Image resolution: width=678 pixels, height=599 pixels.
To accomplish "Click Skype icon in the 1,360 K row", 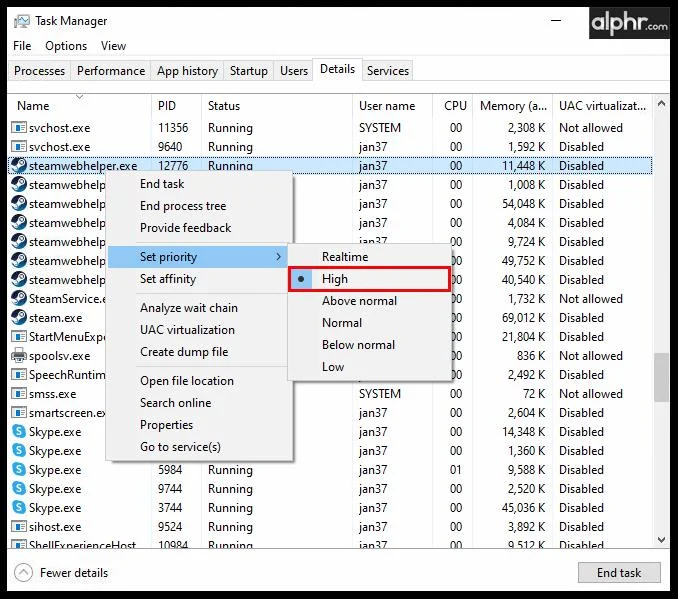I will pyautogui.click(x=19, y=450).
